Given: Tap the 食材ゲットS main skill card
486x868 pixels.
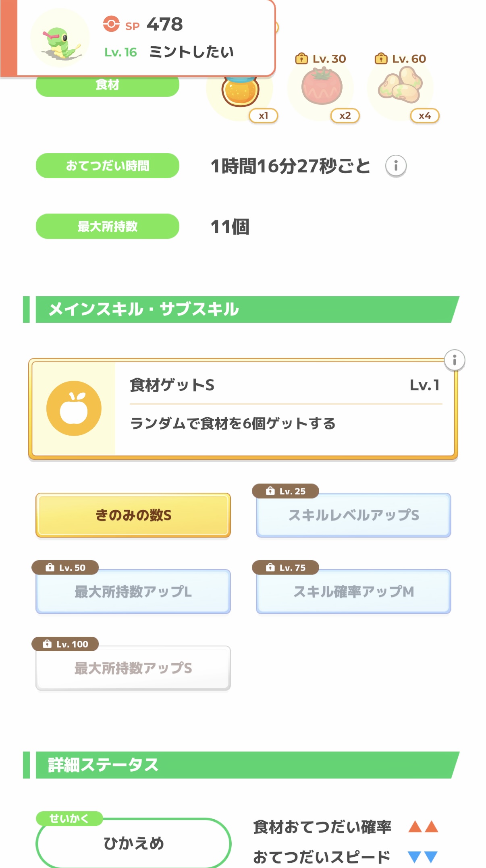Looking at the screenshot, I should tap(282, 408).
